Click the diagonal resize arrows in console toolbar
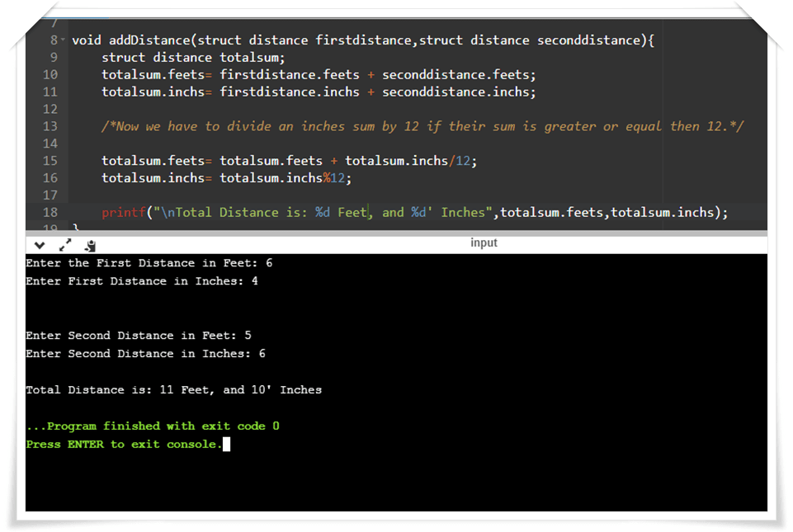Viewport: 793px width, 532px height. click(65, 244)
